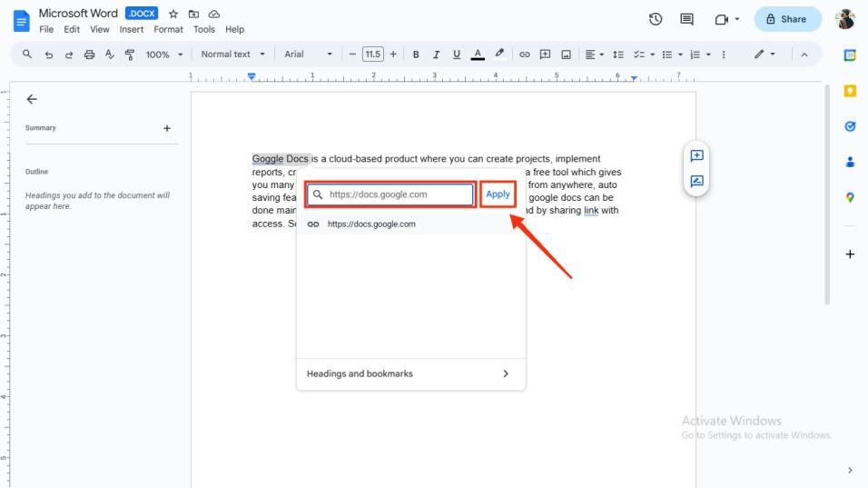Select the https://docs.google.com suggestion
868x488 pixels.
tap(410, 224)
